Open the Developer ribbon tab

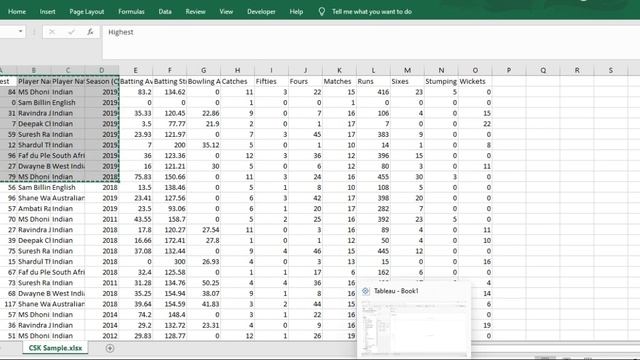(x=261, y=12)
